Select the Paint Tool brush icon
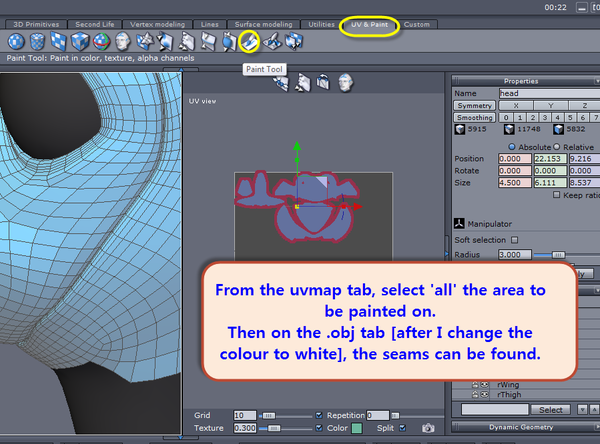 249,42
